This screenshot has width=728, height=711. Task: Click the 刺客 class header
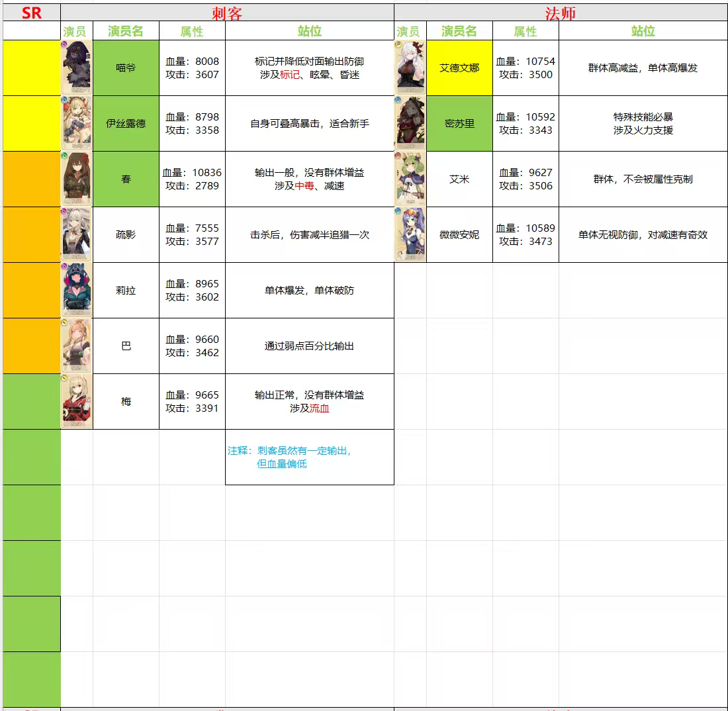[x=227, y=13]
